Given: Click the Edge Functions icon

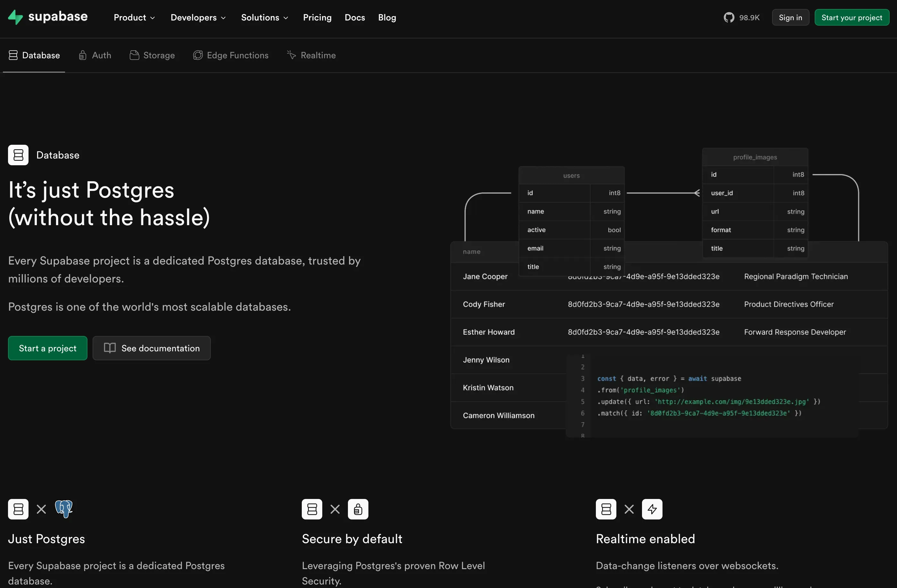Looking at the screenshot, I should pyautogui.click(x=198, y=55).
